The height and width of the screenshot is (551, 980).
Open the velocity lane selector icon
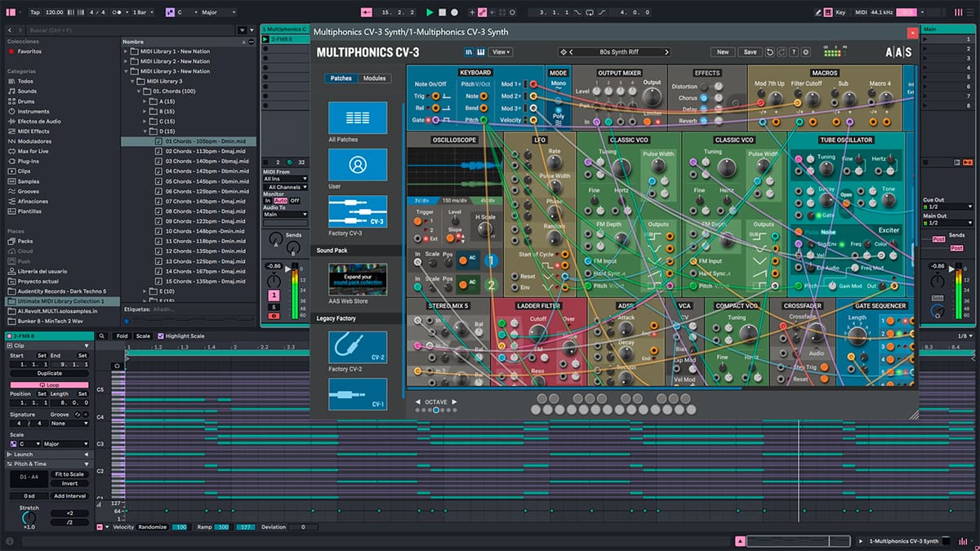(100, 527)
